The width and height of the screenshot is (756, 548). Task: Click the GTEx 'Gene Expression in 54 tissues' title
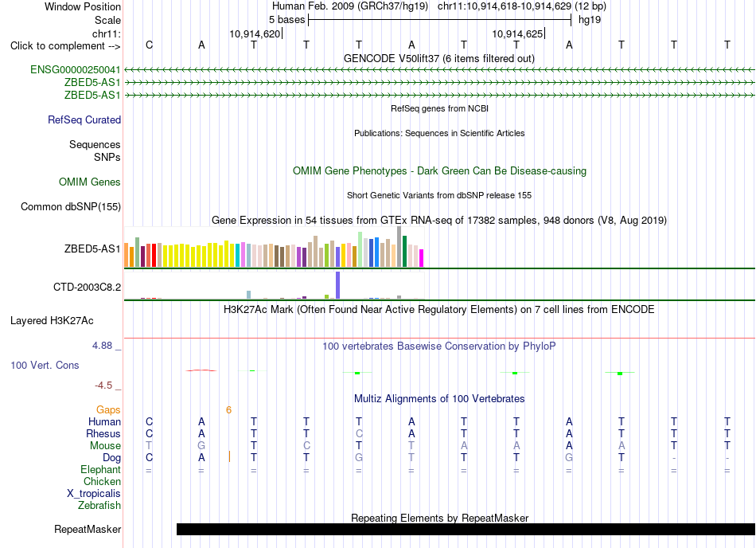pyautogui.click(x=439, y=221)
